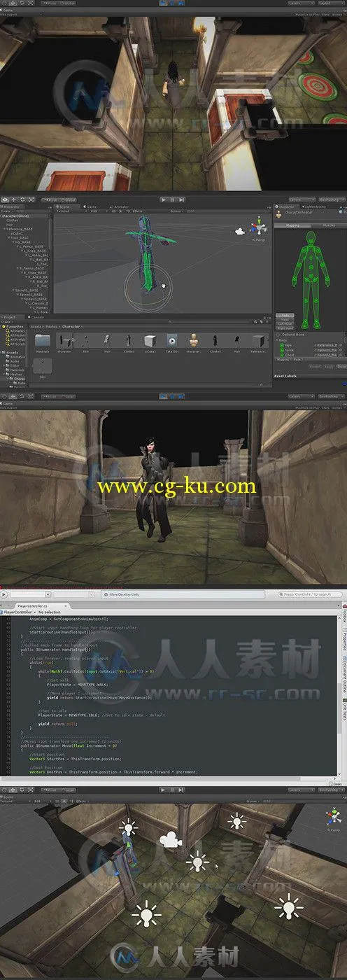Open Layout dropdown in the top Game window

(331, 3)
